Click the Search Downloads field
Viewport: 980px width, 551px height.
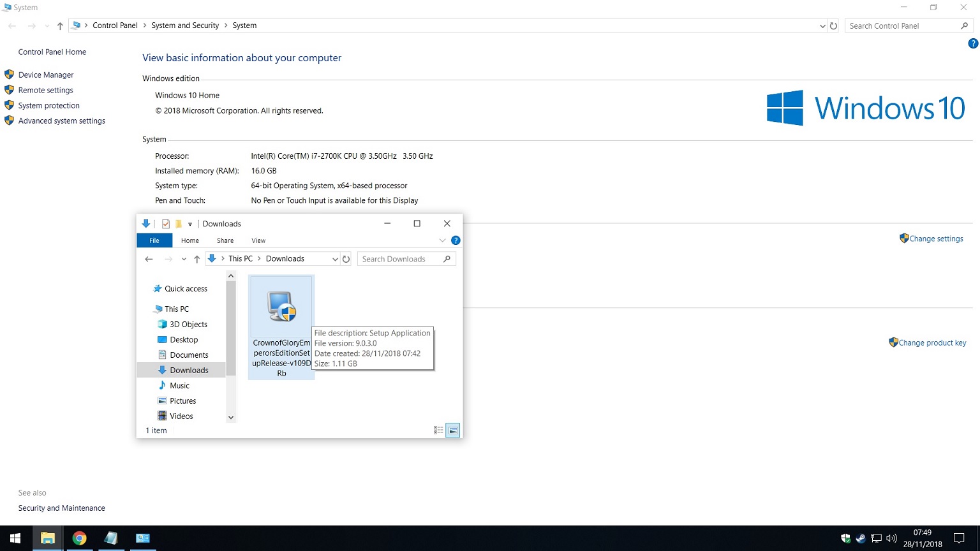click(406, 259)
